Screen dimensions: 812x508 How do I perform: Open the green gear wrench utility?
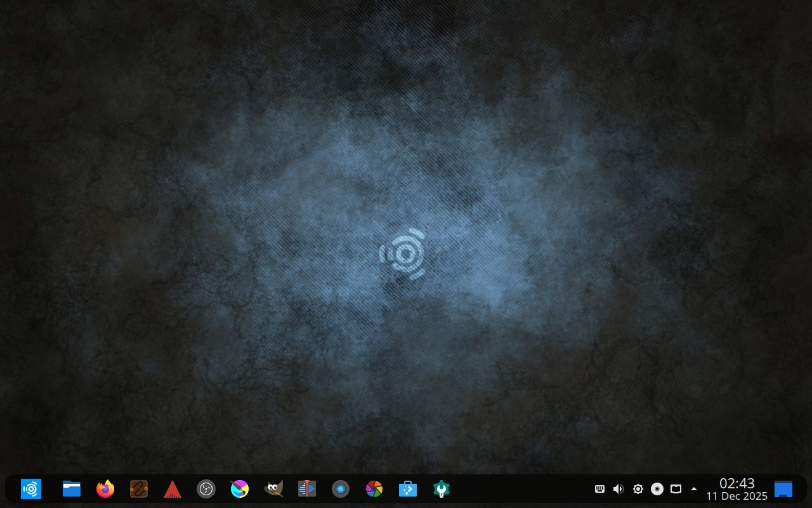(x=442, y=489)
